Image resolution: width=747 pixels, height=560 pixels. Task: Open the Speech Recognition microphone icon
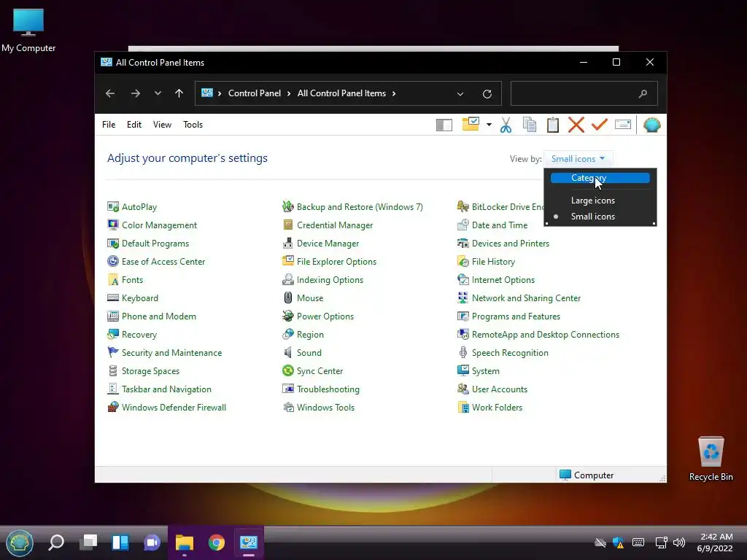point(462,352)
